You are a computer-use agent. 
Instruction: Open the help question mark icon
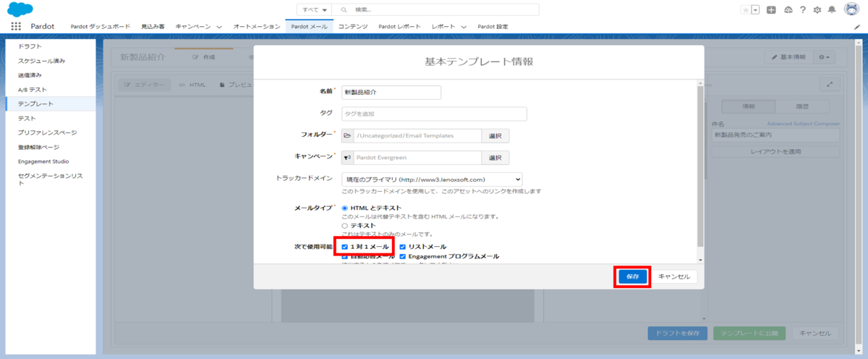coord(802,9)
